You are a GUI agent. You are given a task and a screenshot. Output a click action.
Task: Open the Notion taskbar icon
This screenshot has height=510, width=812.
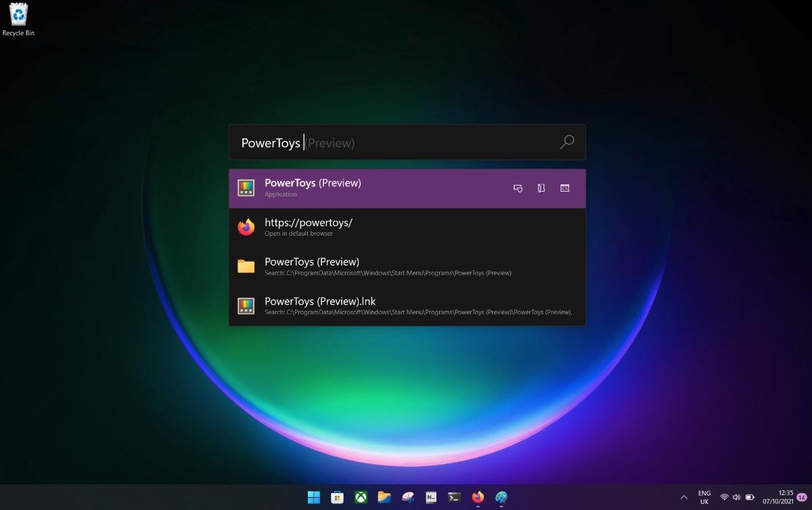click(431, 497)
